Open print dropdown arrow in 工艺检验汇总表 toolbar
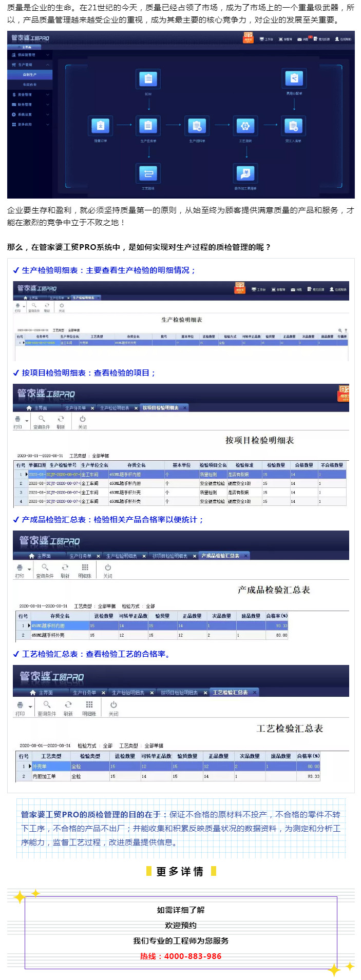This screenshot has width=361, height=980. coord(31,707)
